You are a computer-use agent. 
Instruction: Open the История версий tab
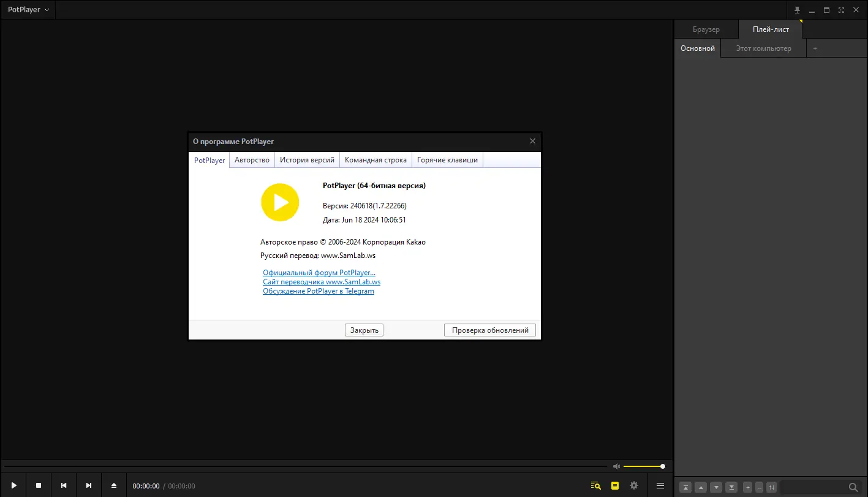307,160
